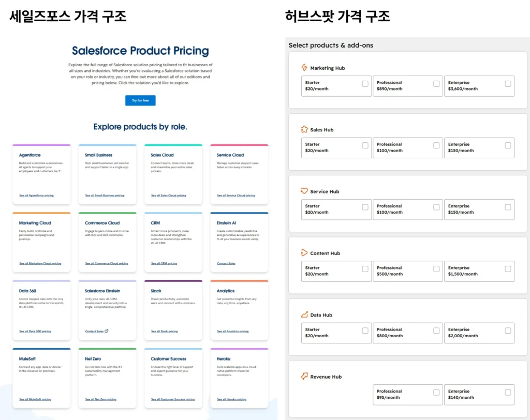Click the Marketing Hub icon
This screenshot has height=420, width=530.
[304, 68]
